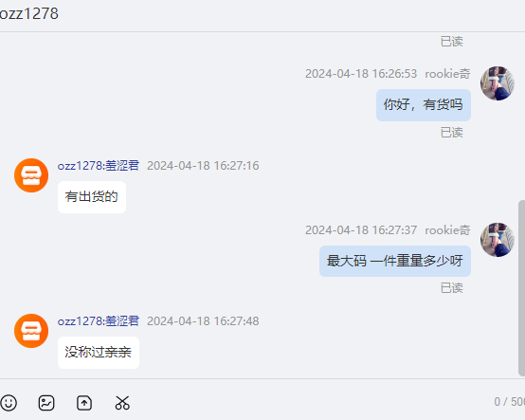The height and width of the screenshot is (420, 525).
Task: Click 已读 status under 你好，有货吗
Action: 451,133
